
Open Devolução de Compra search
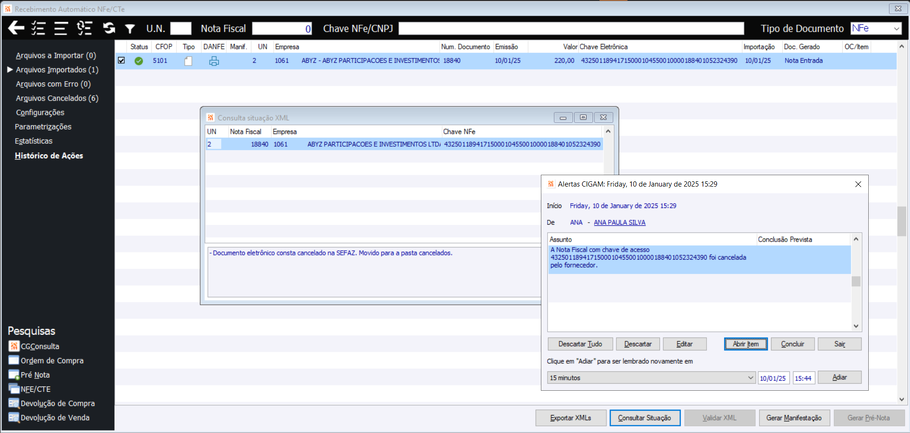click(x=52, y=403)
